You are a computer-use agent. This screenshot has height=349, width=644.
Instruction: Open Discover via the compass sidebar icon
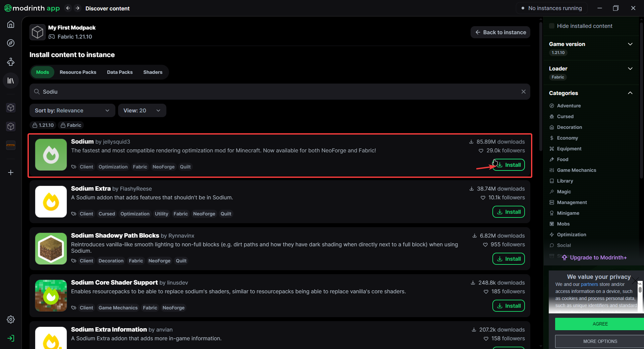[11, 43]
